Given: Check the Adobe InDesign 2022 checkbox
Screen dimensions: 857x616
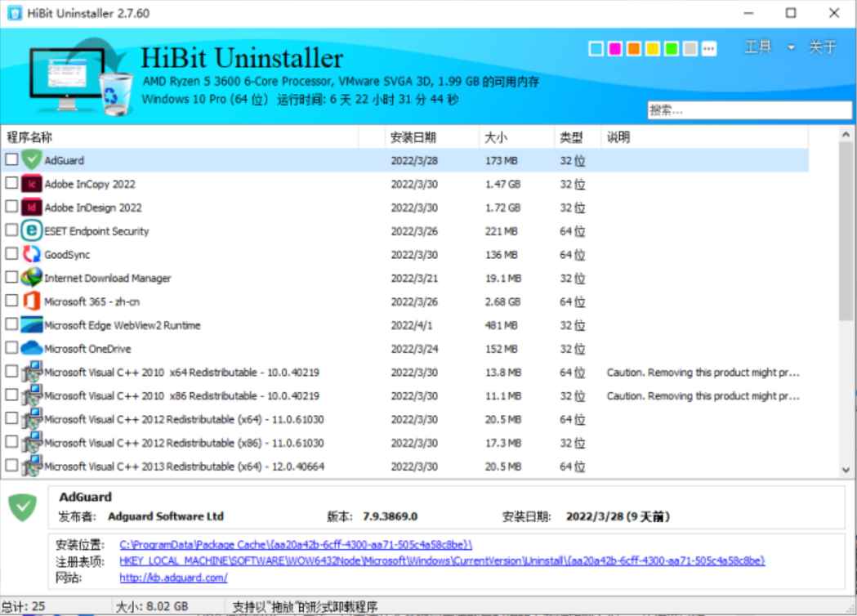Looking at the screenshot, I should [x=11, y=208].
